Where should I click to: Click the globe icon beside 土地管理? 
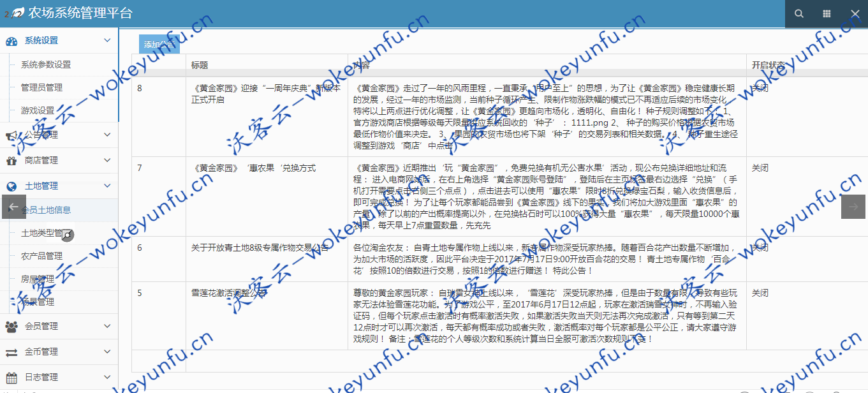[x=11, y=186]
